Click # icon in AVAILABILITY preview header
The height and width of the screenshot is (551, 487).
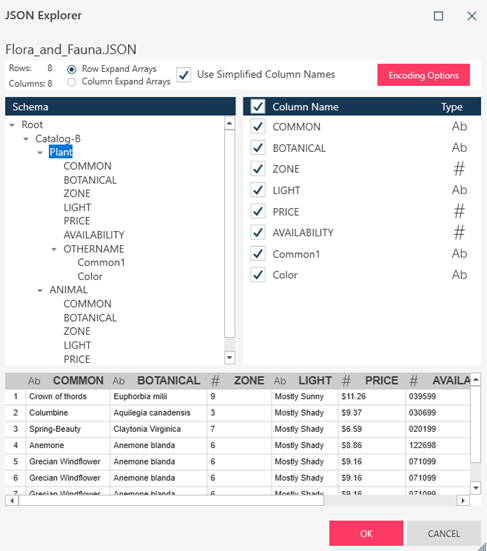[414, 381]
